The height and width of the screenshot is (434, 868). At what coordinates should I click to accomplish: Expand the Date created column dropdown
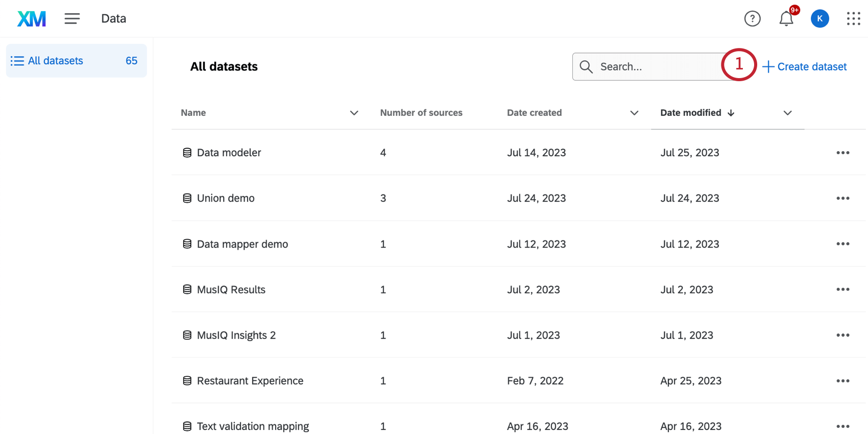tap(634, 113)
